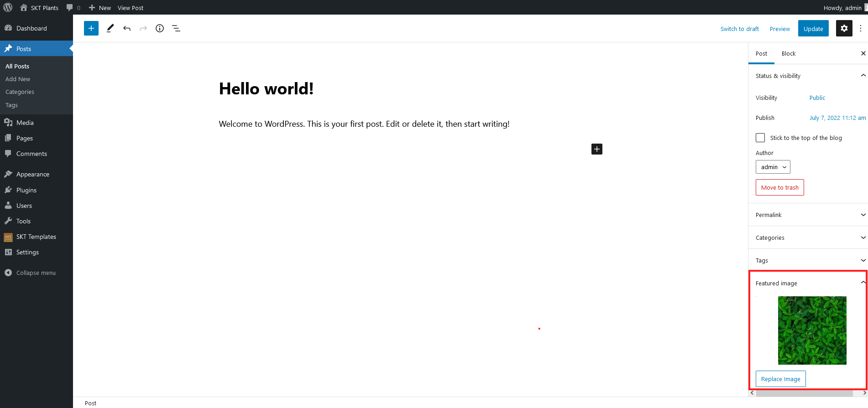
Task: Switch to the Block tab
Action: coord(788,54)
